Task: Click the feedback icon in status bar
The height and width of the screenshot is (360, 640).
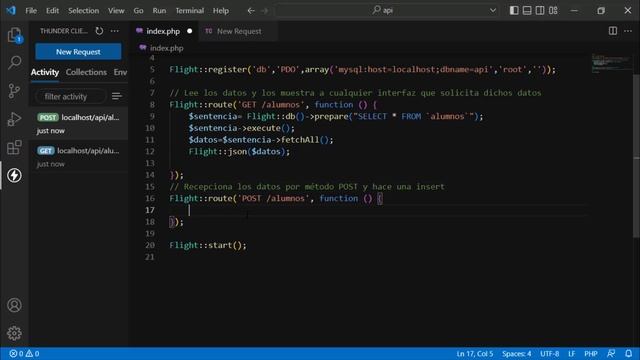Action: tap(611, 353)
